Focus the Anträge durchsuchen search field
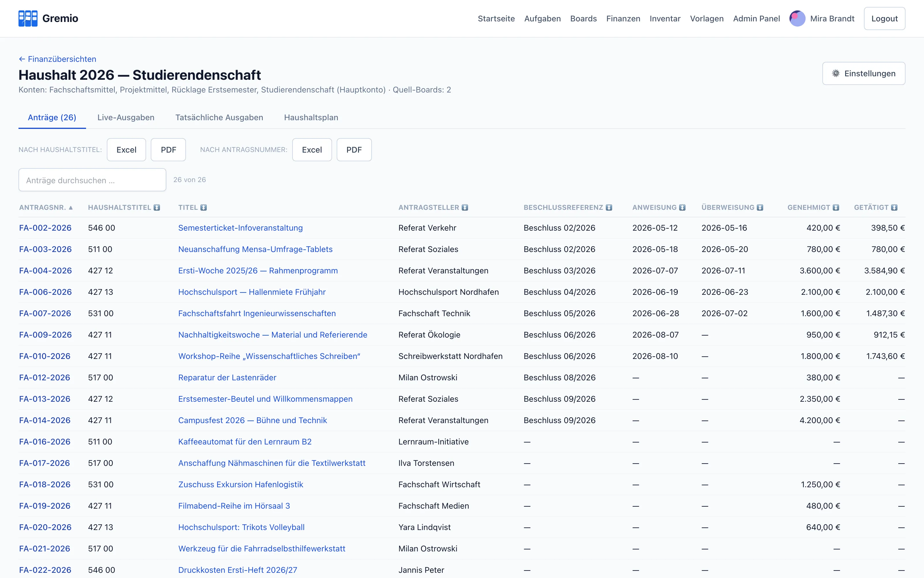The image size is (924, 578). (92, 180)
